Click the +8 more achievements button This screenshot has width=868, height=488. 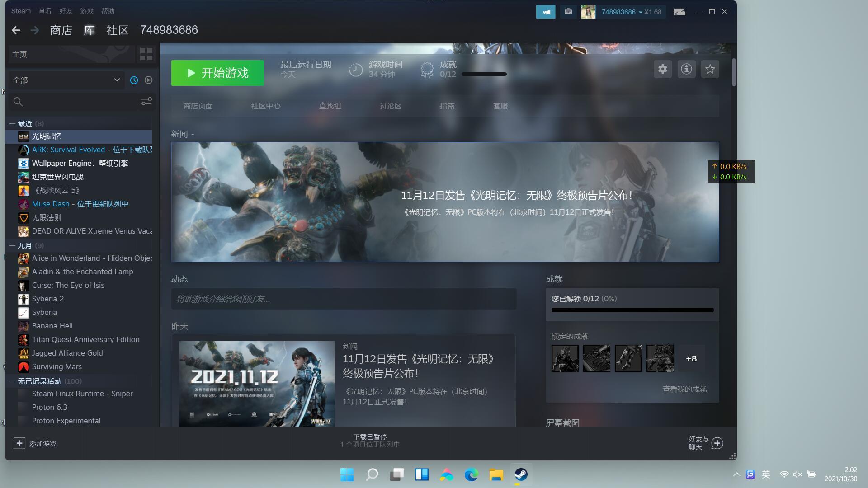[x=691, y=358]
